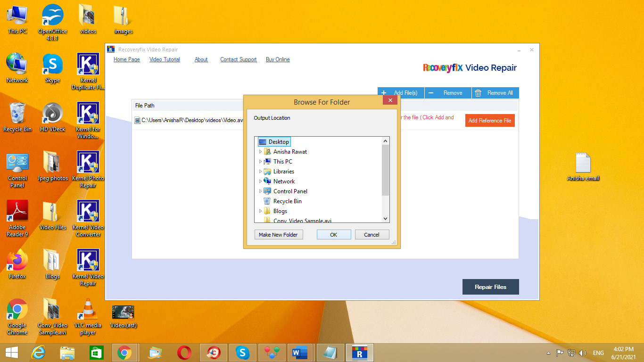Choose Anisha Rawat folder in the tree
Screen dimensions: 644x362
click(285, 152)
